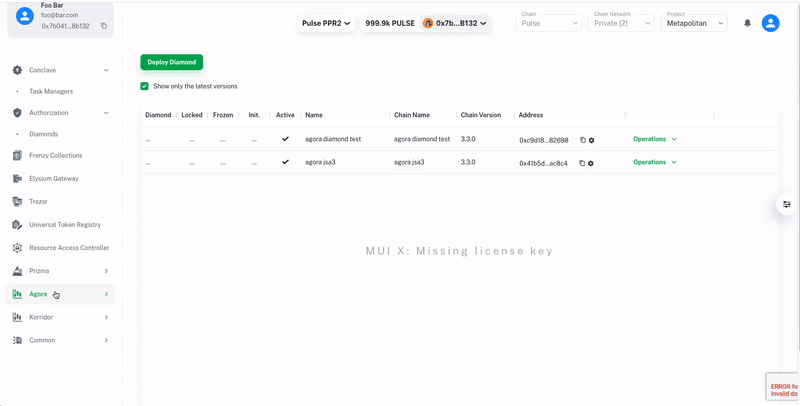Copy the agora diamond test address
The width and height of the screenshot is (800, 406).
coord(583,140)
